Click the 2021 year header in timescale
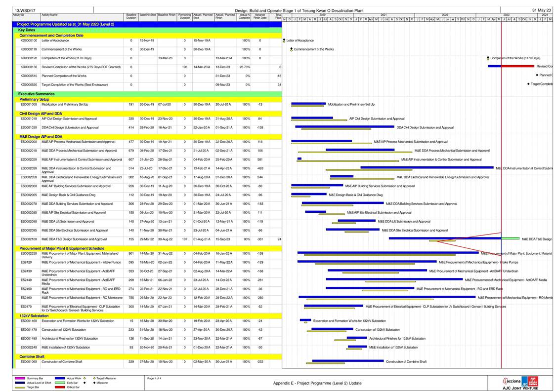This screenshot has width=555, height=392. click(x=384, y=15)
